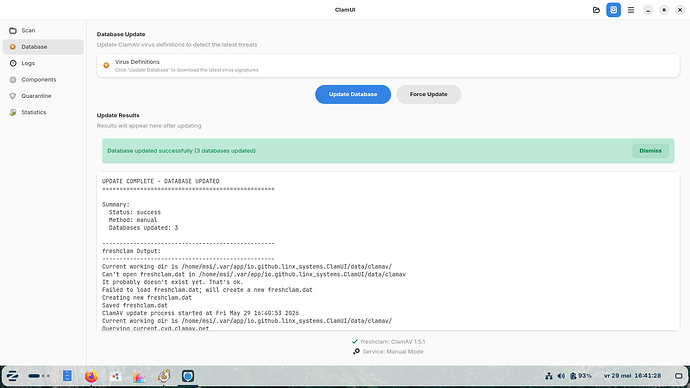This screenshot has width=690, height=388.
Task: Show the Statistics page
Action: pyautogui.click(x=43, y=112)
